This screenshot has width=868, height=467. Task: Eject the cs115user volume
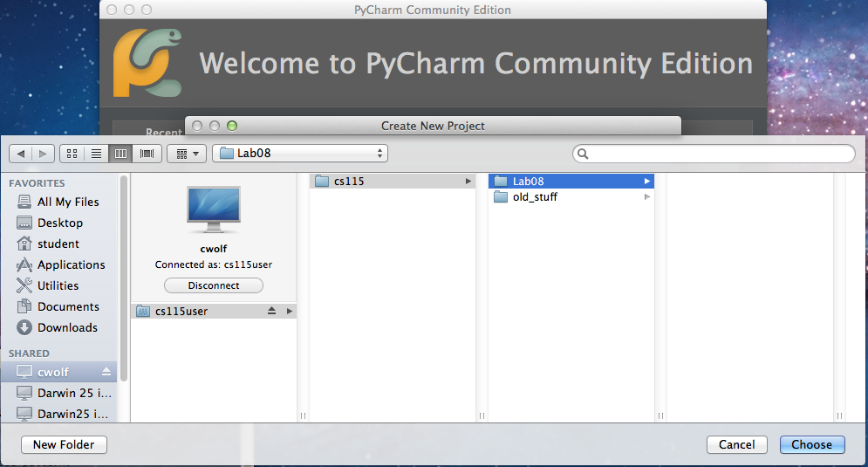point(271,311)
